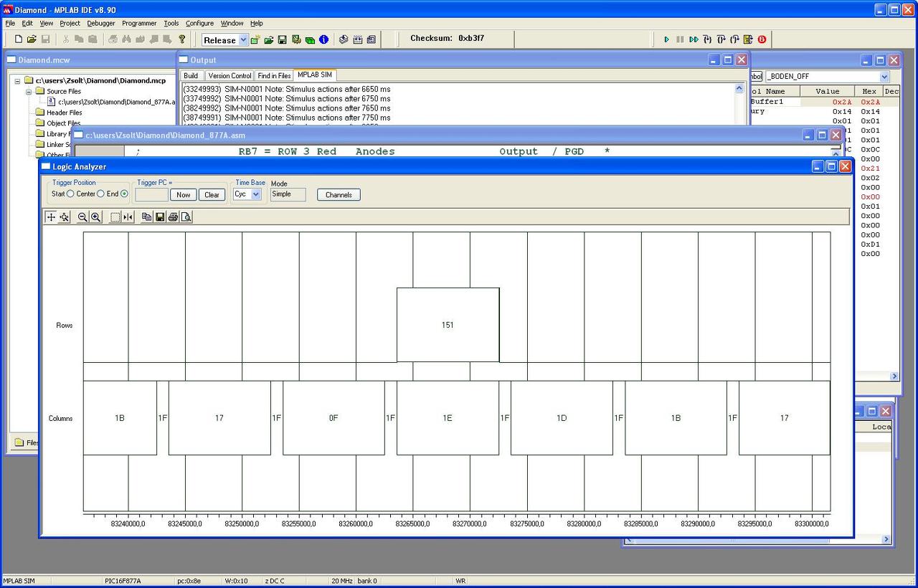Screen dimensions: 918x588
Task: Select the Center trigger position radio button
Action: click(x=100, y=194)
